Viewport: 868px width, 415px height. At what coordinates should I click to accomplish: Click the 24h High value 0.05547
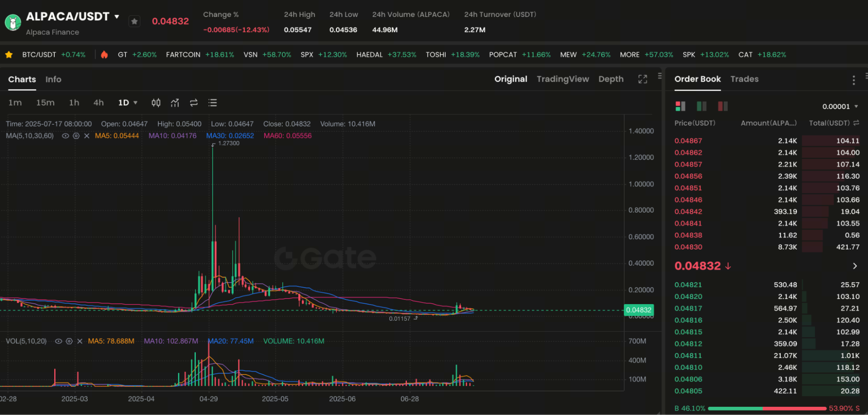pyautogui.click(x=298, y=30)
